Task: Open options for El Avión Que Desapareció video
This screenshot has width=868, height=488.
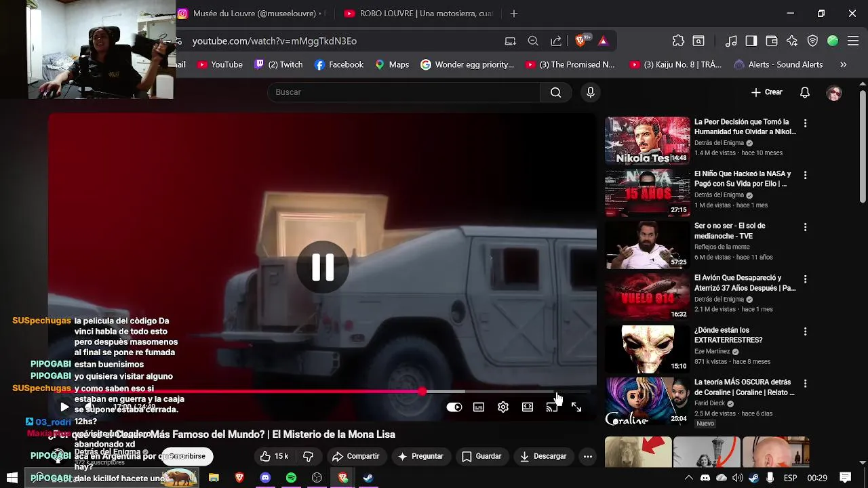Action: tap(805, 279)
